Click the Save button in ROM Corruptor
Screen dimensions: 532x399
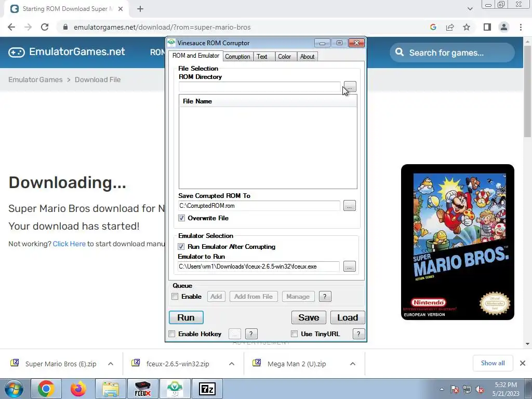pos(309,317)
